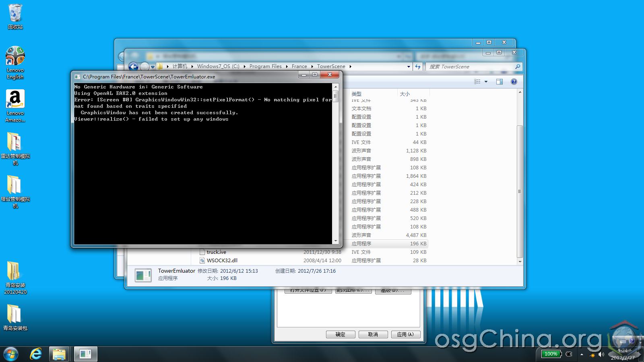Click the 应用(A) button in properties dialog
The width and height of the screenshot is (644, 362).
point(406,334)
